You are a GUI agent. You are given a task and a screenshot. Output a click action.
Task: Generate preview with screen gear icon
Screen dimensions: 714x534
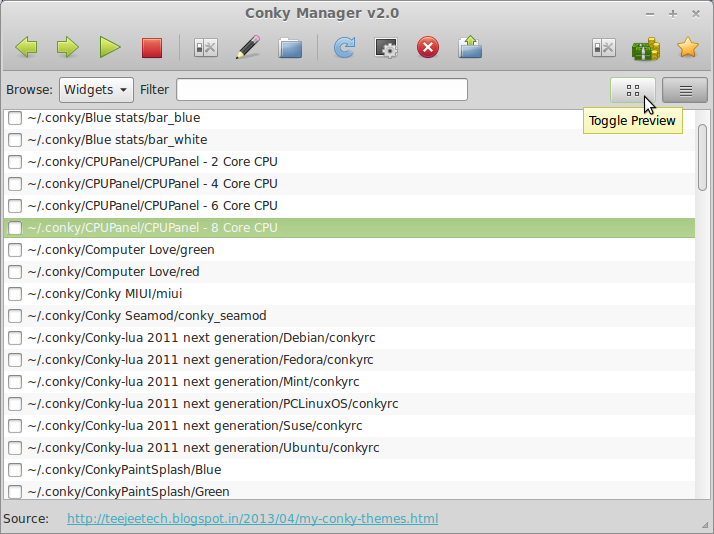(386, 47)
